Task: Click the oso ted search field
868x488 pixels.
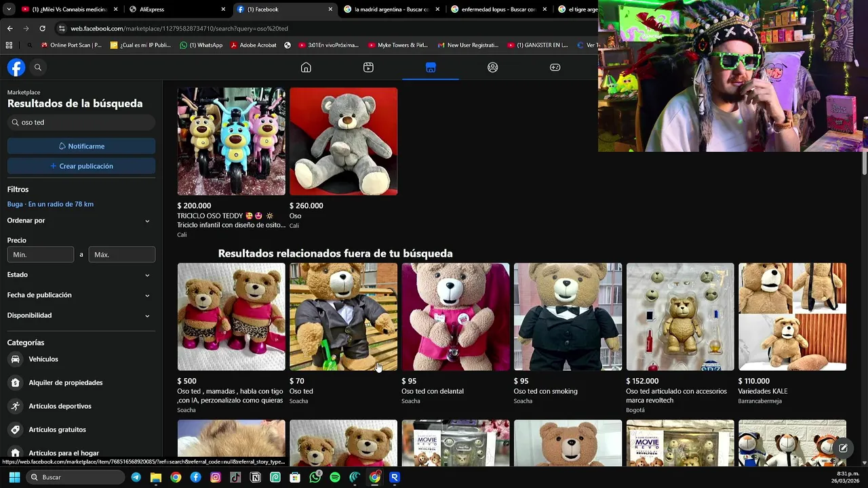Action: click(x=81, y=123)
